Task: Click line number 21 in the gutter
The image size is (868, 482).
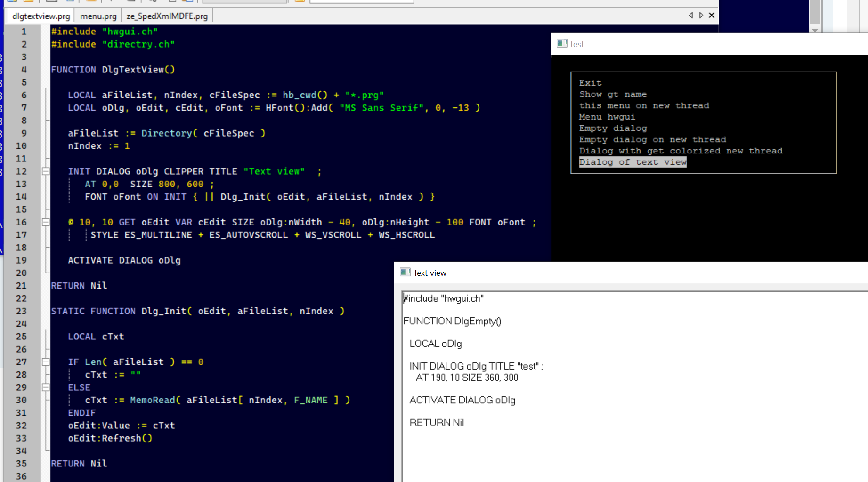Action: (21, 286)
